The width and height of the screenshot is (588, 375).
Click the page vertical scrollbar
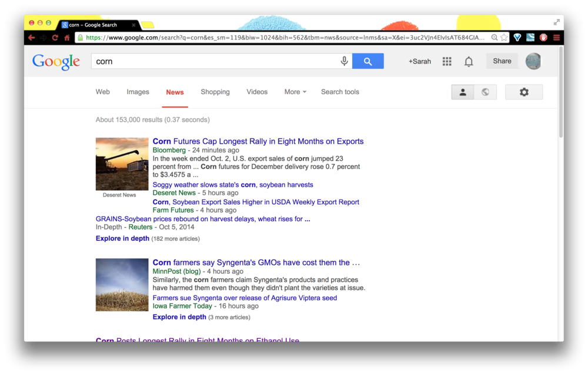(x=561, y=92)
